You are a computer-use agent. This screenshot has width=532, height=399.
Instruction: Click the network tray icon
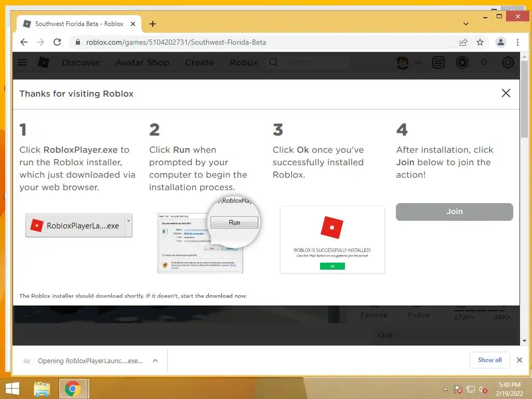coord(470,389)
